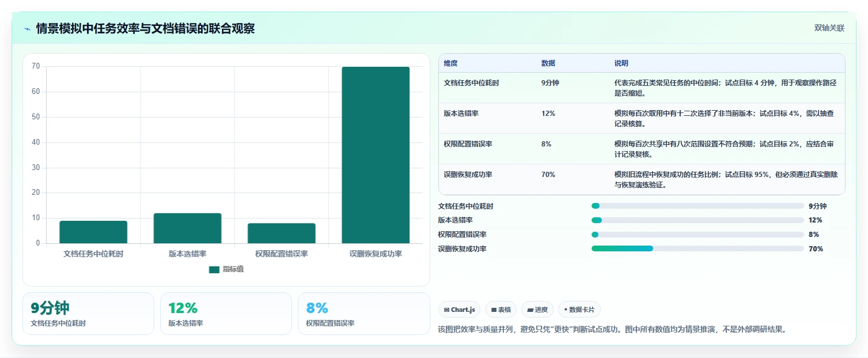Click the 维度 table column header
This screenshot has height=358, width=868.
click(451, 63)
